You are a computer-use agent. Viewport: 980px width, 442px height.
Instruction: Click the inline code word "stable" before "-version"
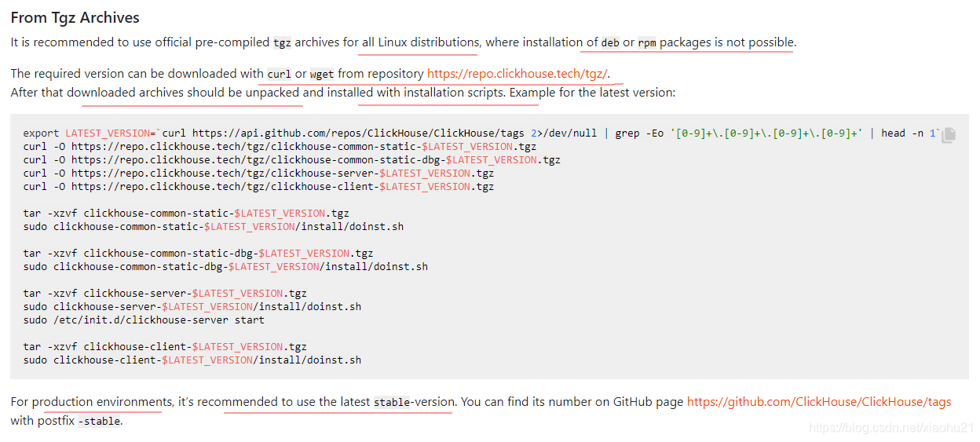[391, 403]
